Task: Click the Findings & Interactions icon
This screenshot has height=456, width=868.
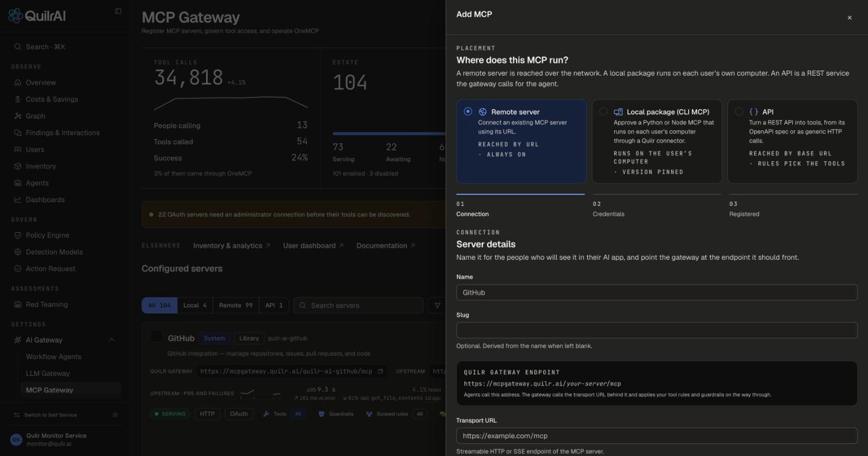Action: (x=18, y=132)
